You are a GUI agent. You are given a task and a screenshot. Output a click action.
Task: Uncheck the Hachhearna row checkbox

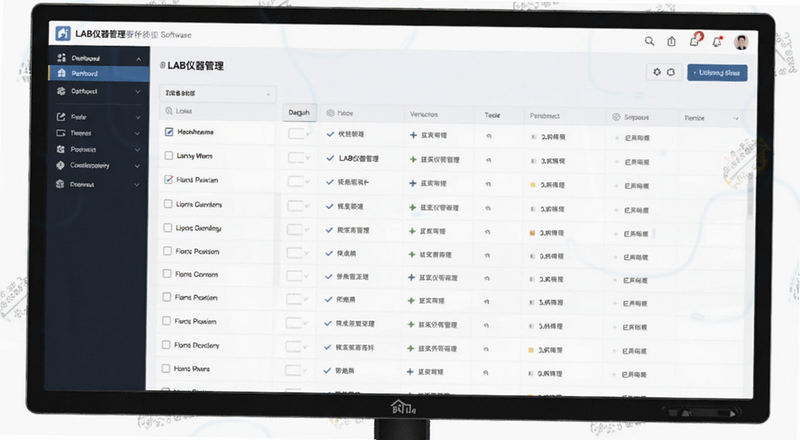169,132
